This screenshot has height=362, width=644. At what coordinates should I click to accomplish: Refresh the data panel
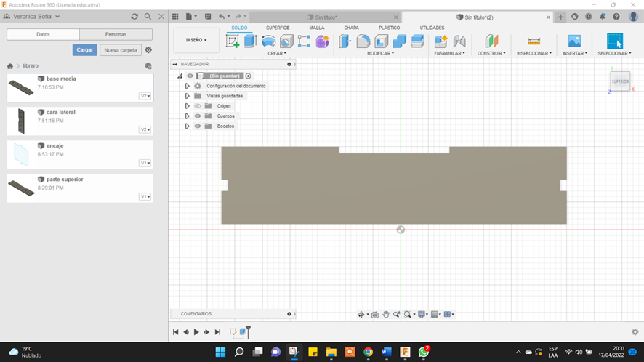coord(134,17)
